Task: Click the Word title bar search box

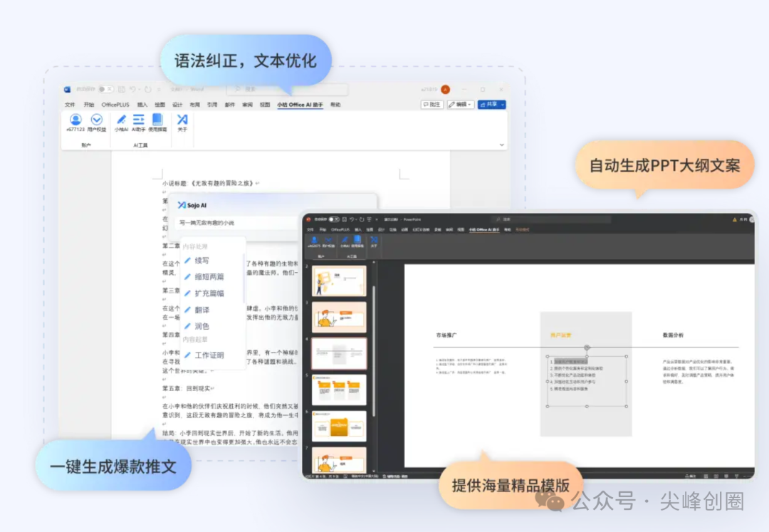Action: [288, 89]
